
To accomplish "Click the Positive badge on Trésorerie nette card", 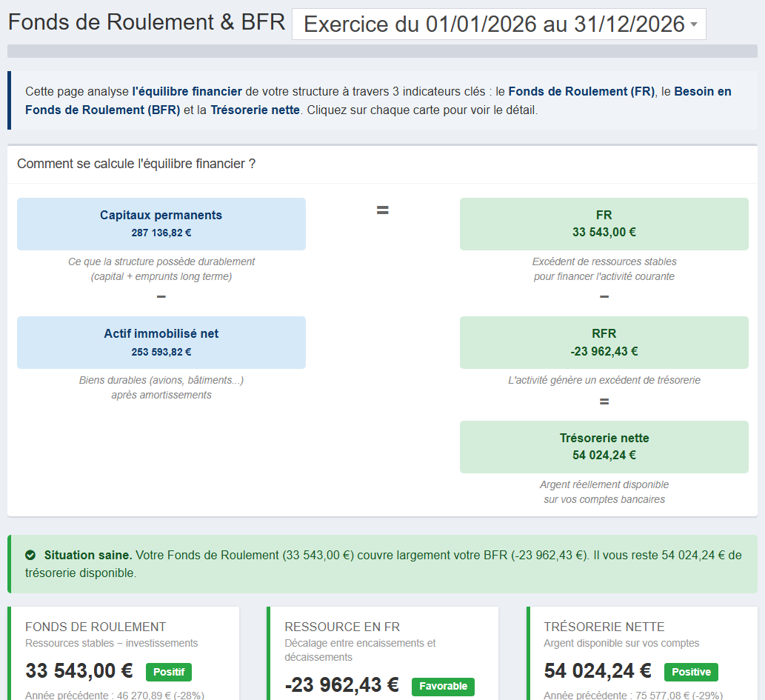I will [x=692, y=672].
